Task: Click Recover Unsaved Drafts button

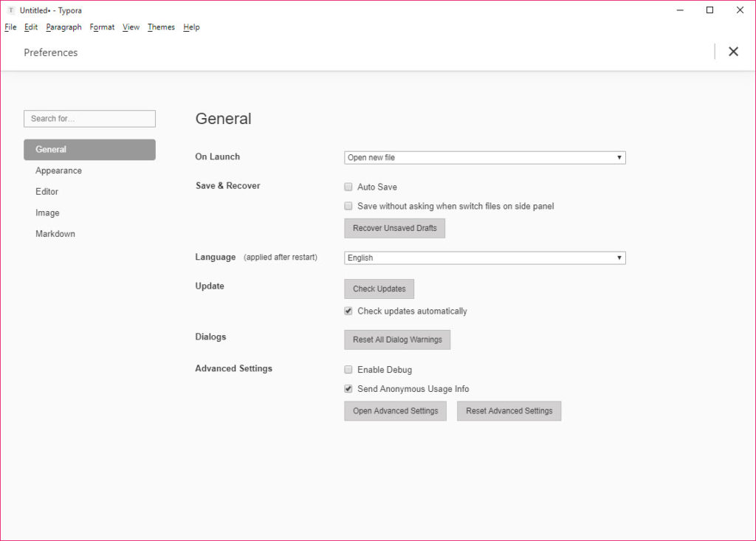Action: tap(394, 228)
